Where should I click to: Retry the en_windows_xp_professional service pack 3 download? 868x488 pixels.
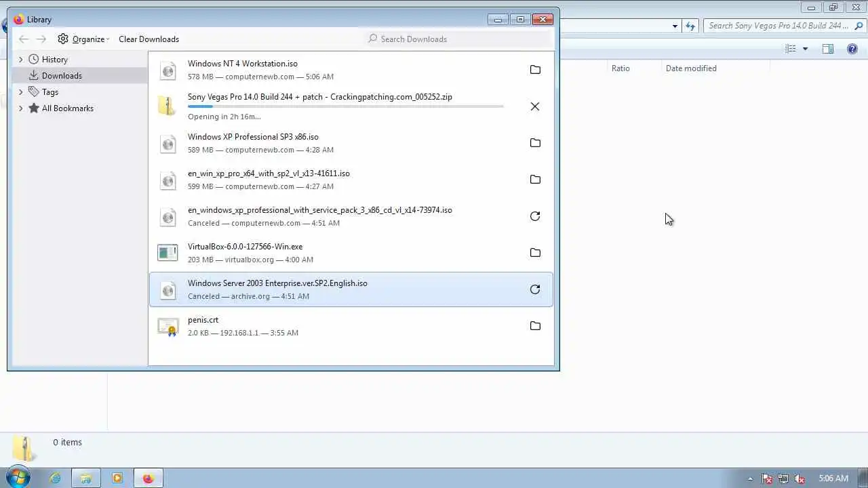(x=535, y=216)
